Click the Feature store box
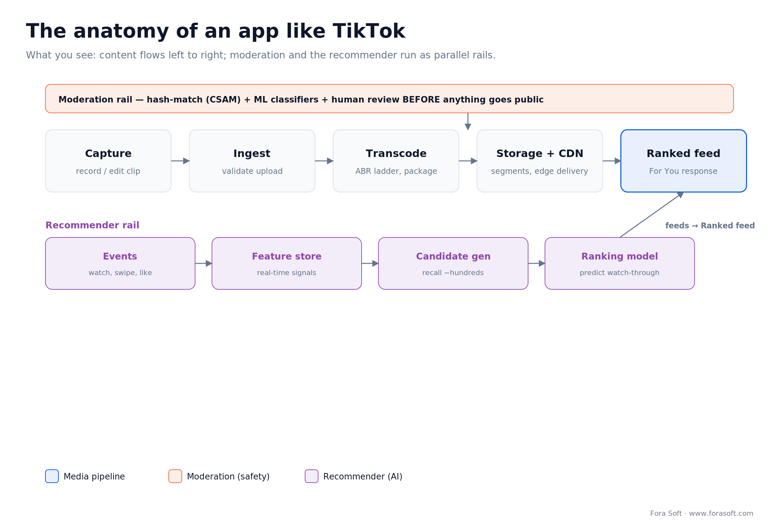The image size is (779, 532). coord(287,263)
